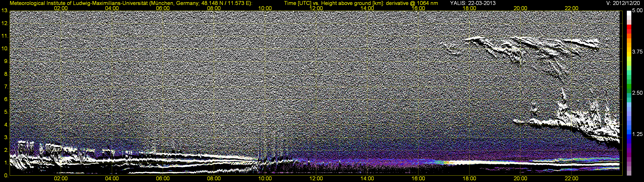Image resolution: width=644 pixels, height=182 pixels.
Task: Click the height axis label 2
Action: point(6,150)
